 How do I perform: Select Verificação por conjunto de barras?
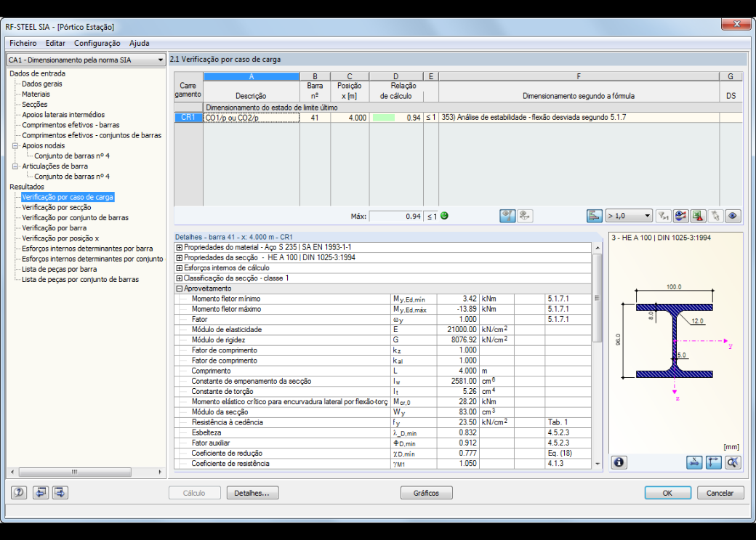(75, 217)
